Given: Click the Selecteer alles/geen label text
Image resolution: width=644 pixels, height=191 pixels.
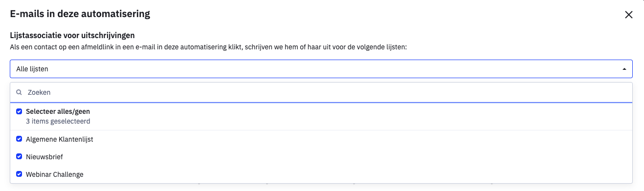Looking at the screenshot, I should [58, 111].
